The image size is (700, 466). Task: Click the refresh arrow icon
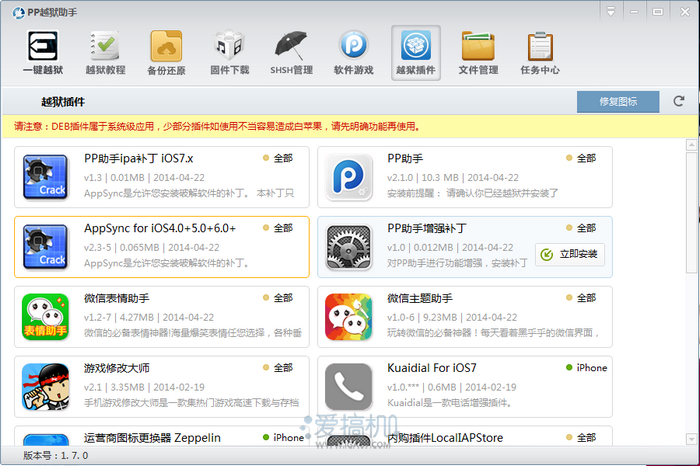pos(679,101)
